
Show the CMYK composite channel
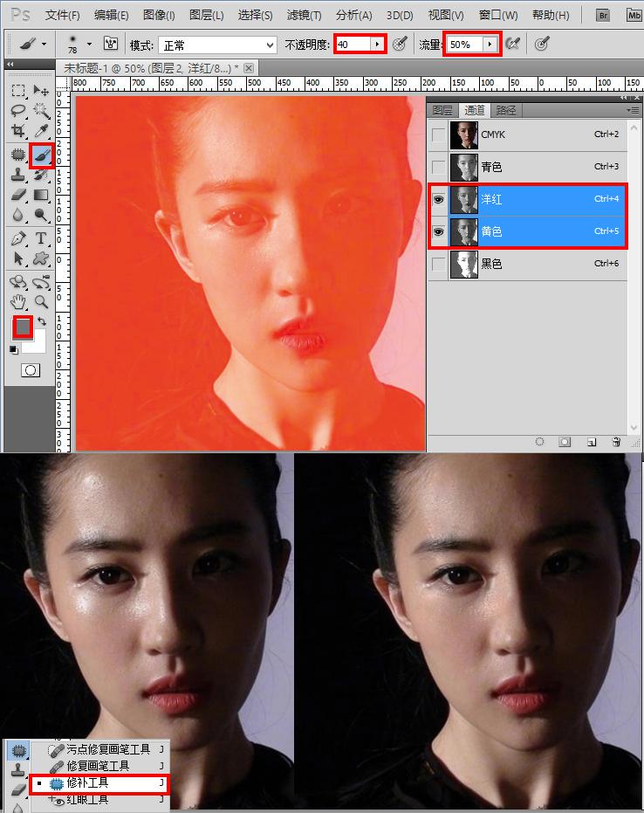(438, 135)
